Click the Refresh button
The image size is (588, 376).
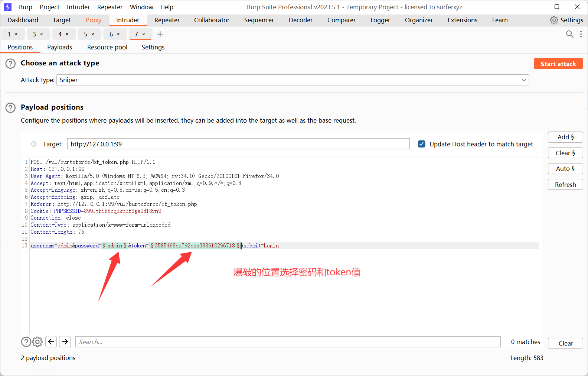pos(565,185)
